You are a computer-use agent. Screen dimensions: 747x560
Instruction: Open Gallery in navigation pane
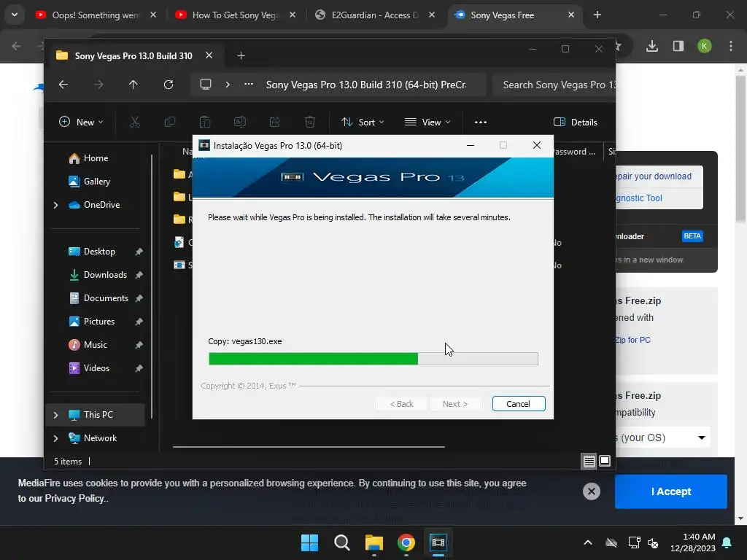coord(97,182)
